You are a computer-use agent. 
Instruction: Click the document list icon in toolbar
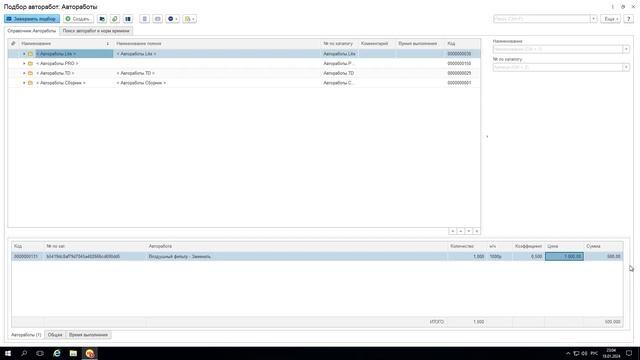click(144, 19)
